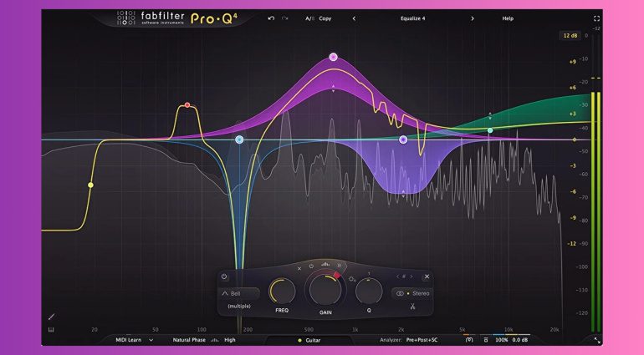The width and height of the screenshot is (644, 355).
Task: Open the Help menu
Action: (508, 18)
